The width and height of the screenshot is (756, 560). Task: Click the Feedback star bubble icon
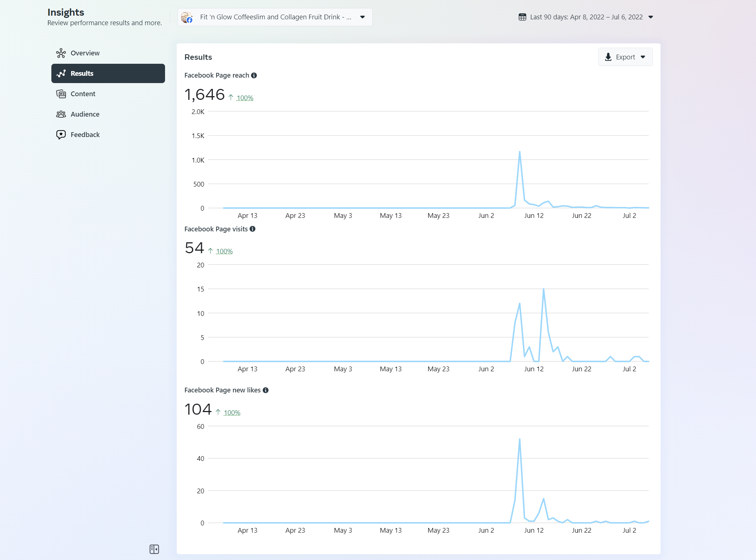tap(61, 135)
